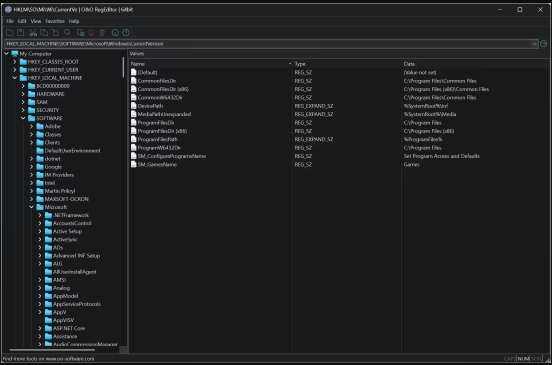The height and width of the screenshot is (365, 552).
Task: Select the AppServiceProtocols key
Action: [77, 304]
